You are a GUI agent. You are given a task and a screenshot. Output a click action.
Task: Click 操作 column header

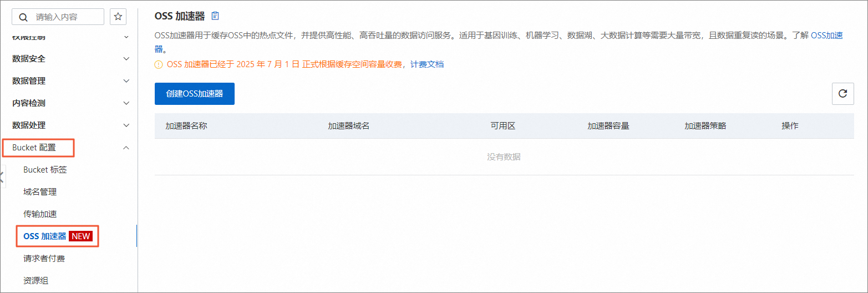[x=790, y=126]
